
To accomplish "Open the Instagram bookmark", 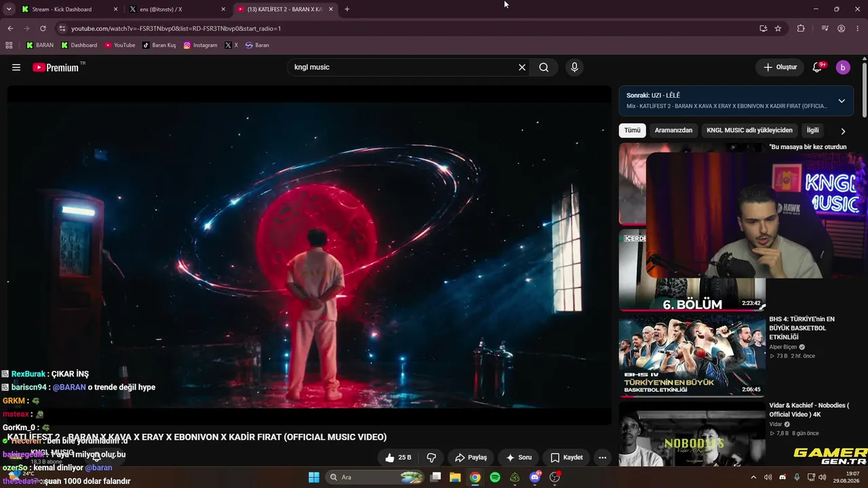I will pyautogui.click(x=201, y=45).
